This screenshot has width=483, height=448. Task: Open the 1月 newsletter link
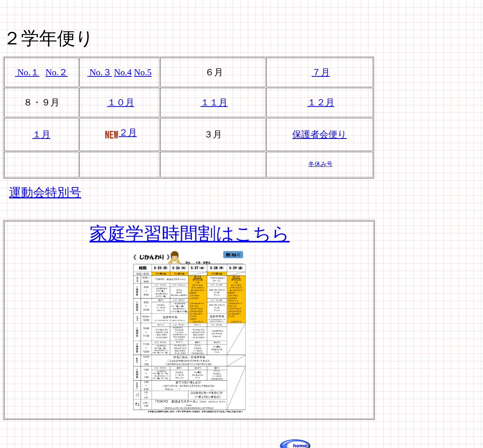coord(41,134)
